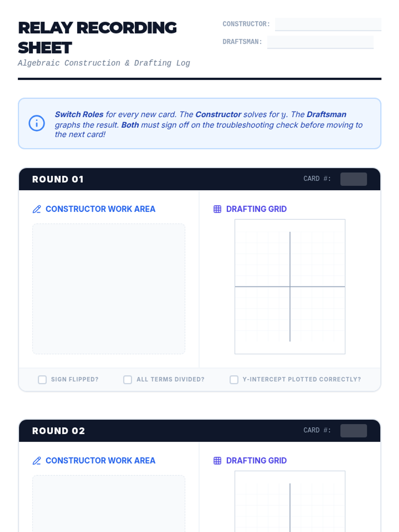Tick the All Terms Divided? checkbox
This screenshot has height=532, width=399.
[128, 379]
